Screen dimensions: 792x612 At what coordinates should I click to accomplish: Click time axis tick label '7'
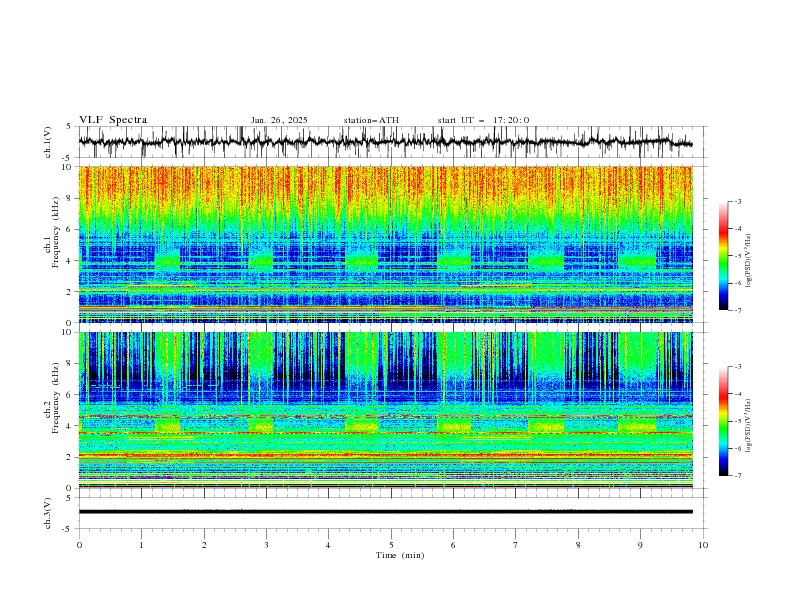pos(516,545)
